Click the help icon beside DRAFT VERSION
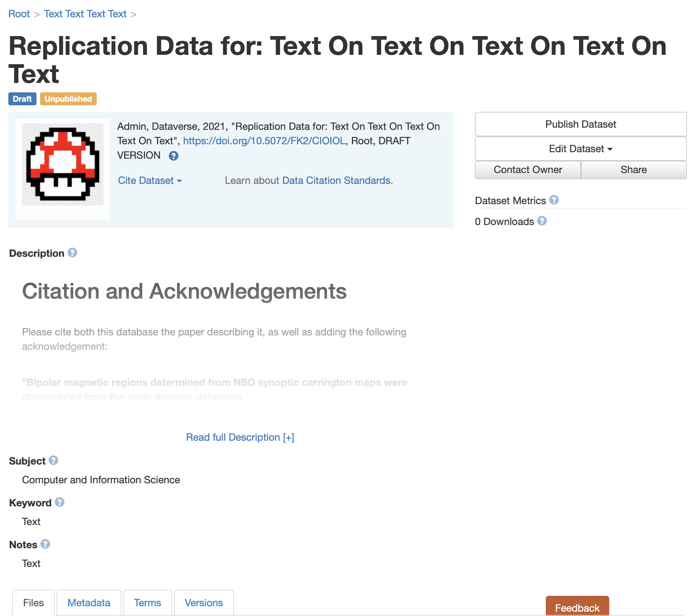The width and height of the screenshot is (693, 616). click(x=174, y=156)
